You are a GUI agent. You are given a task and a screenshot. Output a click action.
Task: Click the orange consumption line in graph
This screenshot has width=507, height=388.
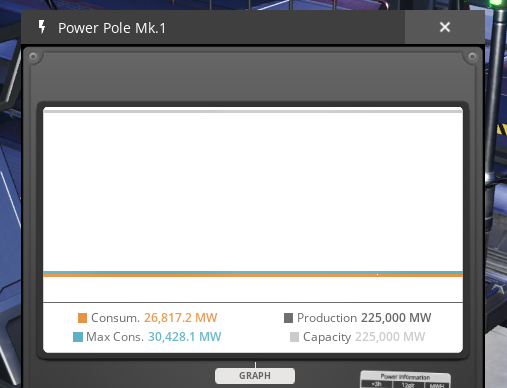coord(253,275)
